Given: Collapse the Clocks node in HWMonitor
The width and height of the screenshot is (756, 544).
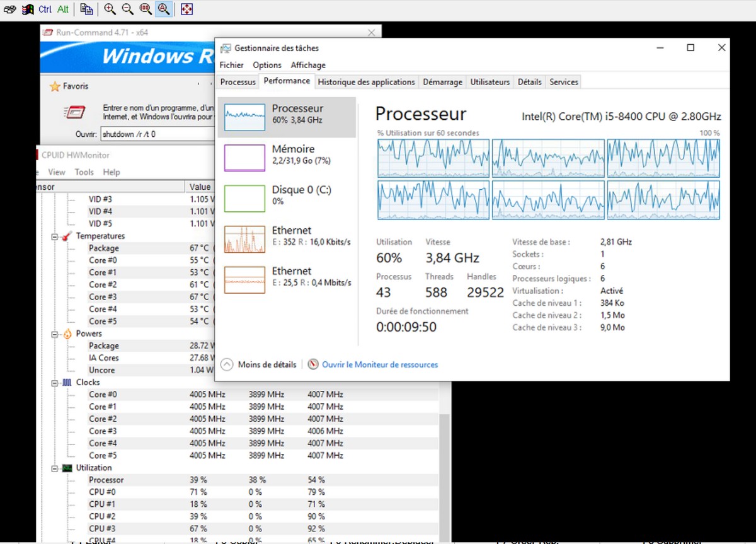Looking at the screenshot, I should (x=55, y=383).
